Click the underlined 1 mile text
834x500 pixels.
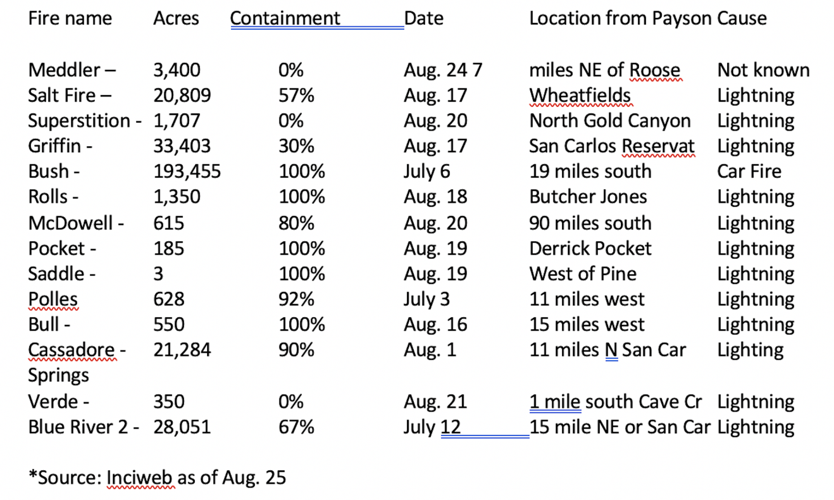point(555,402)
